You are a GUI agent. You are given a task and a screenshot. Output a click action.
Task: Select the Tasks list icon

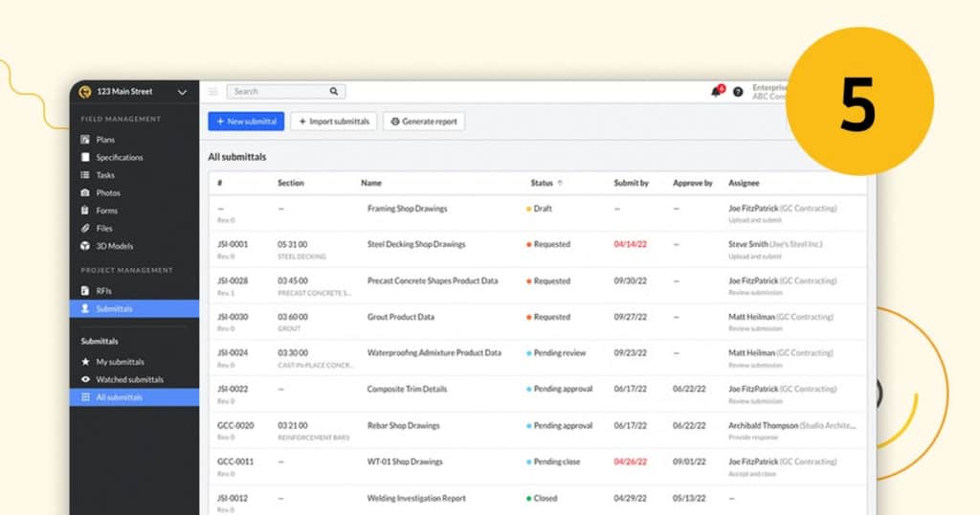point(85,175)
